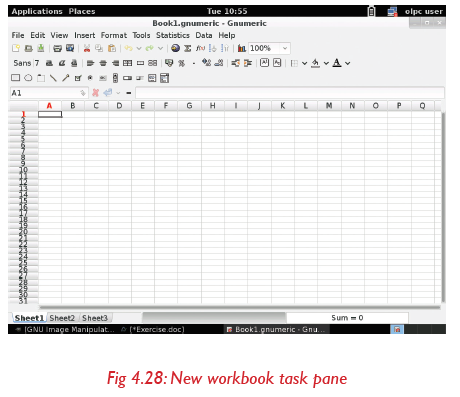
Task: Cut the selection with the scissors icon
Action: [x=87, y=48]
